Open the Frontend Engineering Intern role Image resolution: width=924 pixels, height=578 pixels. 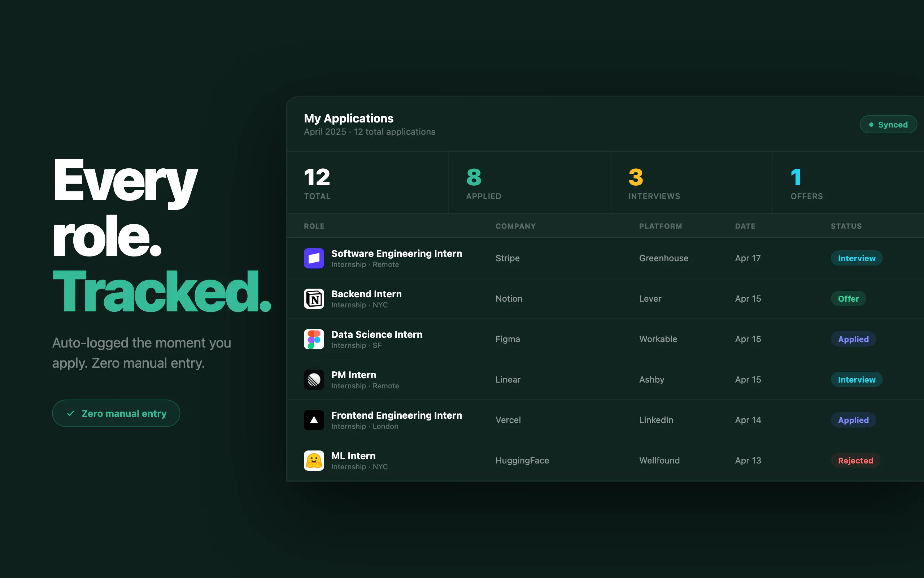(x=397, y=415)
